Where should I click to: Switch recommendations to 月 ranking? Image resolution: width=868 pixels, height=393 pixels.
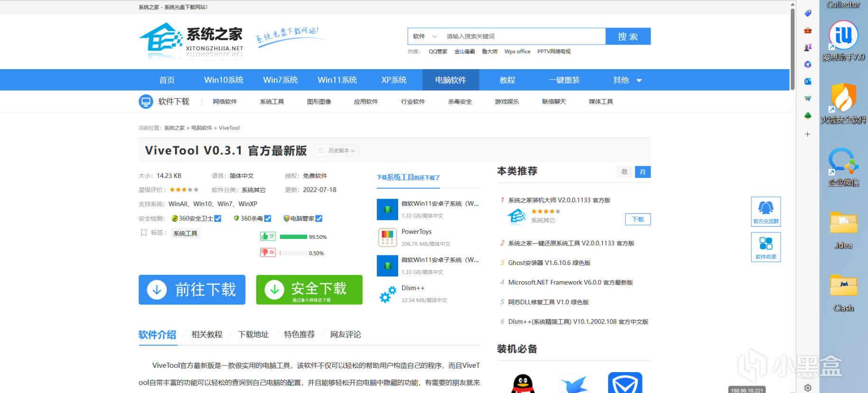[x=643, y=172]
